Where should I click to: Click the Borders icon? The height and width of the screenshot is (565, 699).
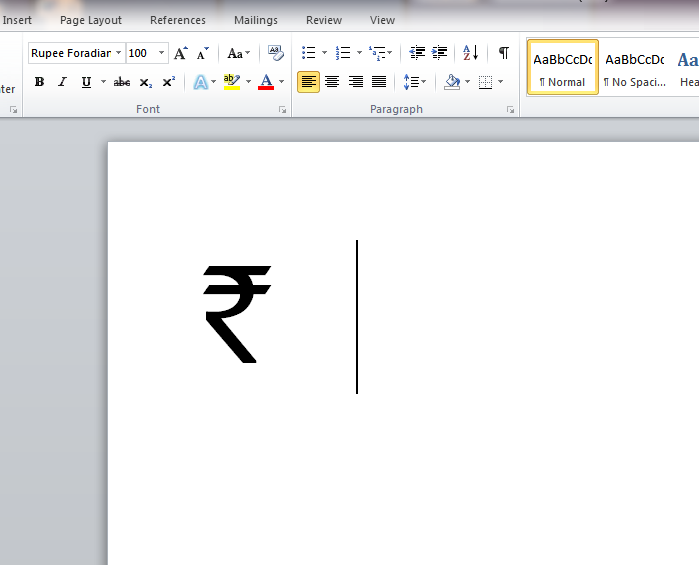[485, 82]
